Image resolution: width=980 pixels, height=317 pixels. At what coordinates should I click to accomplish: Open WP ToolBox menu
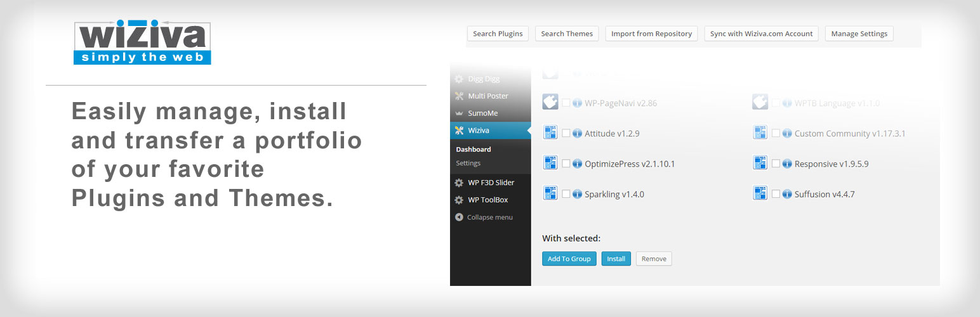491,200
